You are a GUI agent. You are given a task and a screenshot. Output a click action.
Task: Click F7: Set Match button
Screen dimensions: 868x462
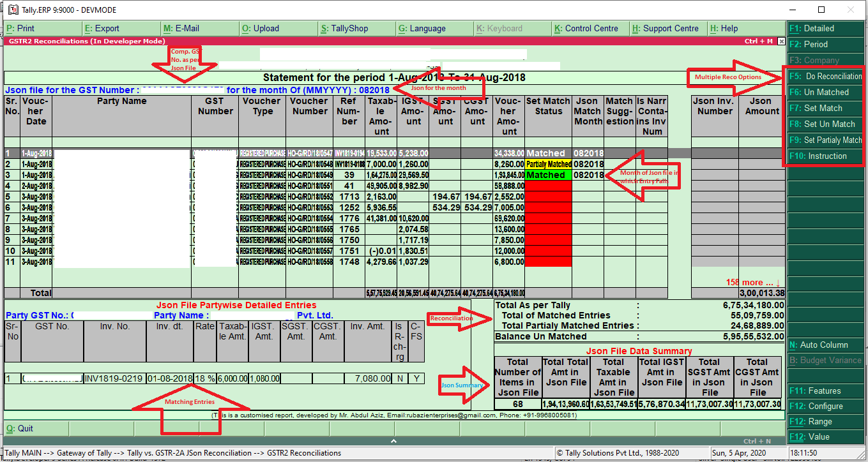tap(825, 108)
